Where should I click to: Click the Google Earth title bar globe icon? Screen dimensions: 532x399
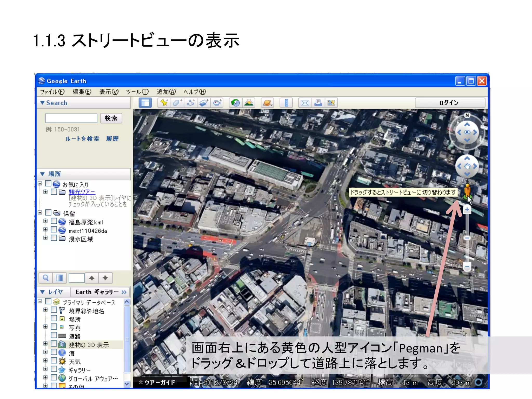(x=42, y=81)
